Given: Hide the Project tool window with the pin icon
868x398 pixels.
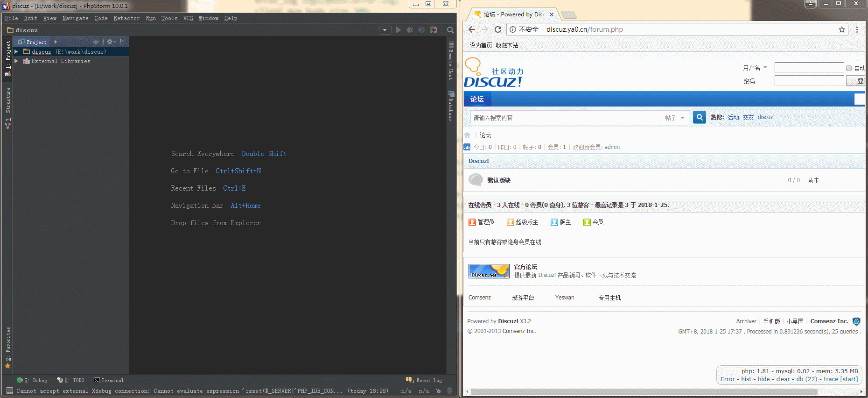Looking at the screenshot, I should [122, 42].
